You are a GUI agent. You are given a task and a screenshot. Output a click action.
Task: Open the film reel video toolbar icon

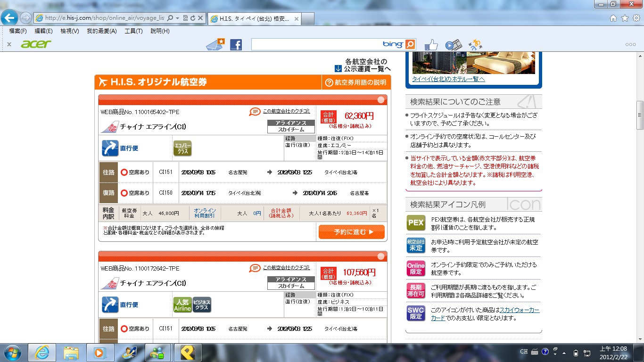point(453,45)
